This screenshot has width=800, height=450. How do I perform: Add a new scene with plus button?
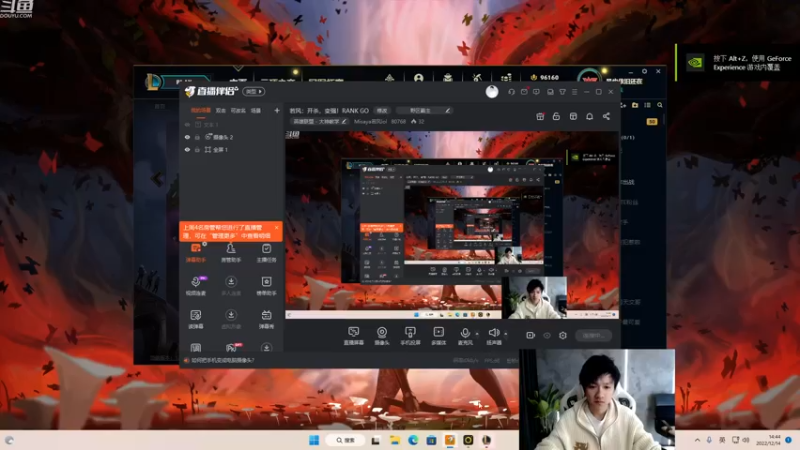277,110
